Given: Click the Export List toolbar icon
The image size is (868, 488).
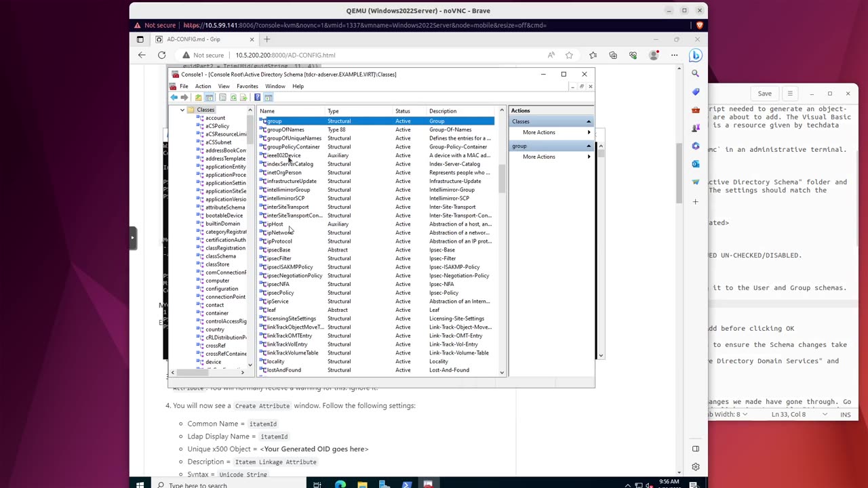Looking at the screenshot, I should (x=243, y=98).
